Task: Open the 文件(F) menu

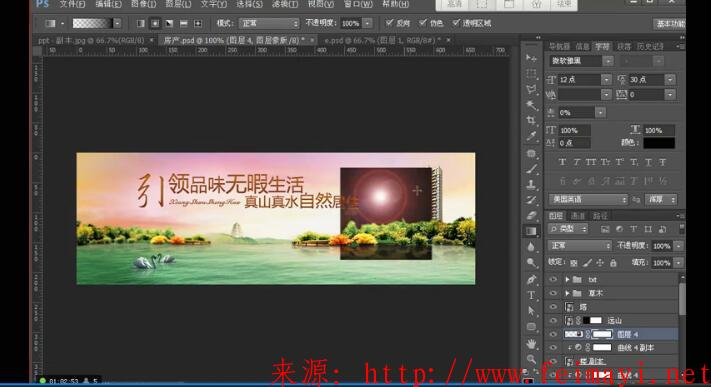Action: coord(72,4)
